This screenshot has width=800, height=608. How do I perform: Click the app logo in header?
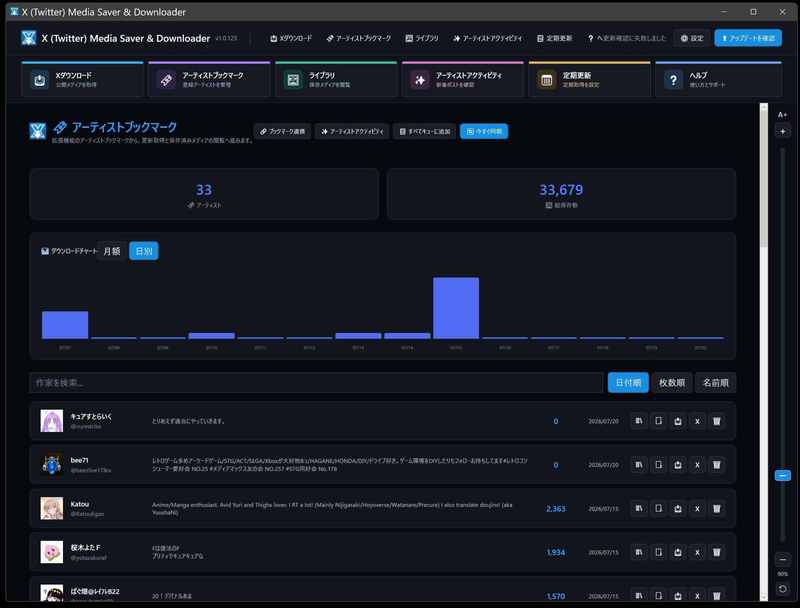coord(29,38)
